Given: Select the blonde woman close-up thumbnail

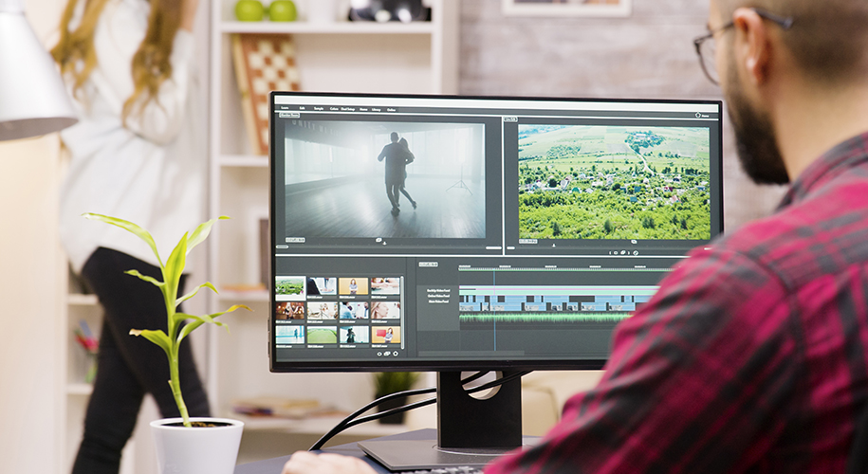Looking at the screenshot, I should tap(385, 310).
